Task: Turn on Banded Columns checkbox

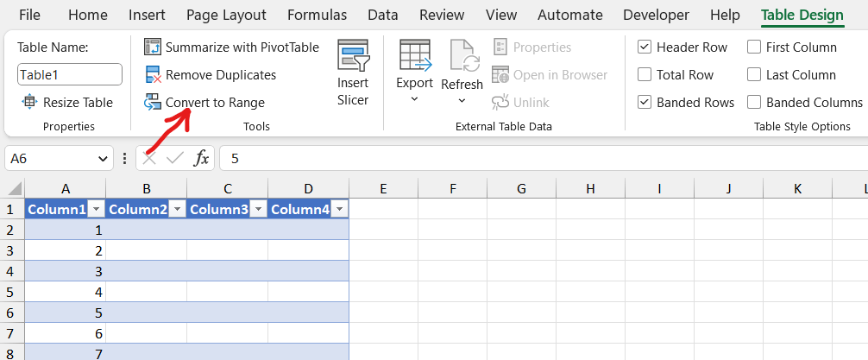Action: point(754,103)
